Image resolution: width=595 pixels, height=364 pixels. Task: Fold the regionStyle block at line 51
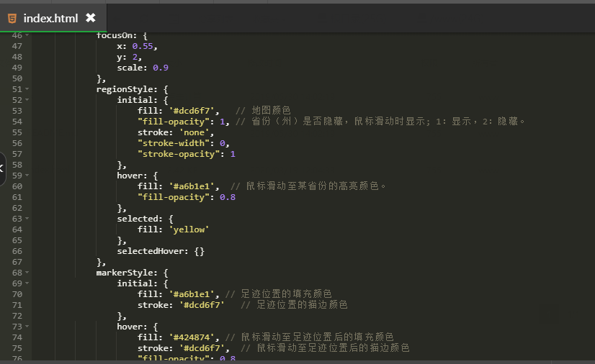click(27, 89)
